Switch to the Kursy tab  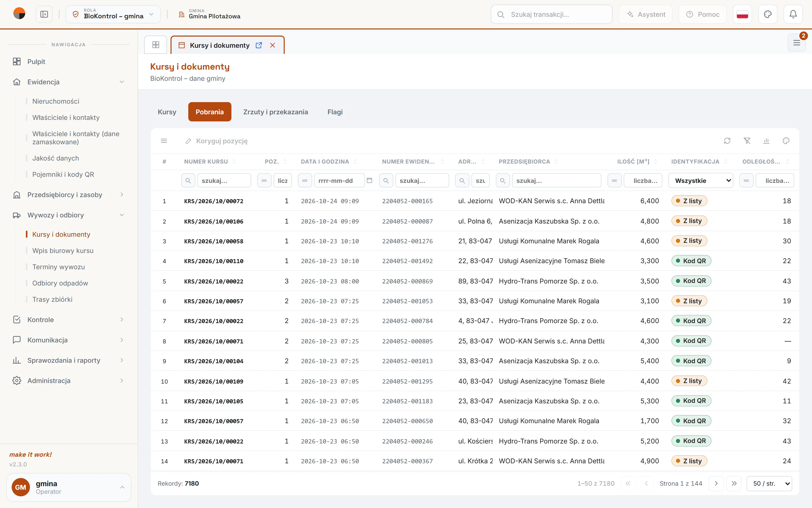pyautogui.click(x=167, y=112)
